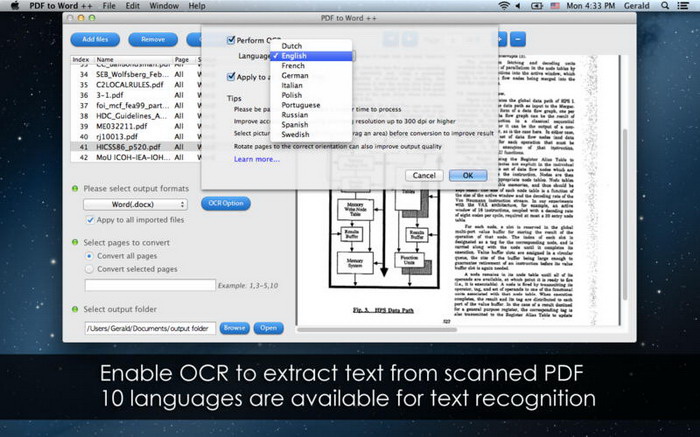Click the Browse button
Viewport: 700px width, 437px height.
tap(234, 328)
